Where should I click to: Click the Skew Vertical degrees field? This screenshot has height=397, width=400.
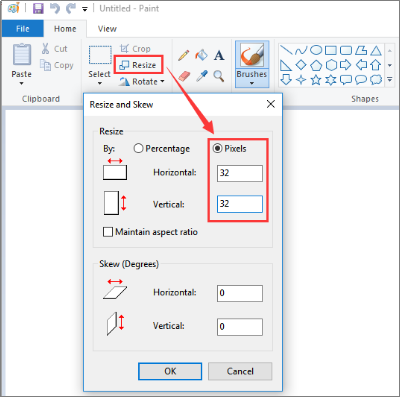240,327
